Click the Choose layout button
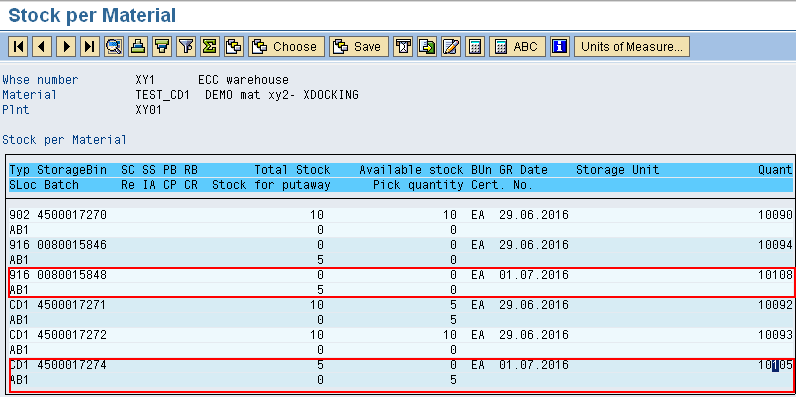Viewport: 796px width, 397px height. (x=286, y=47)
